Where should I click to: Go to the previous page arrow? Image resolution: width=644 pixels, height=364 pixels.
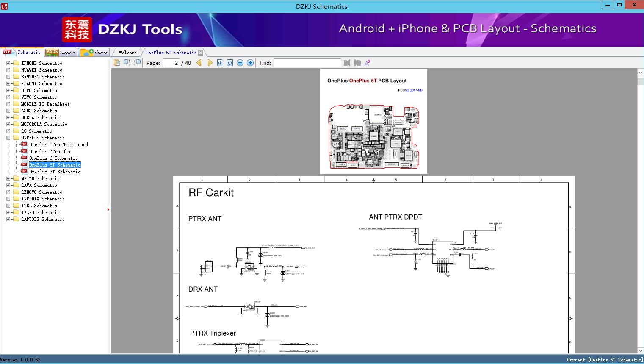[199, 63]
